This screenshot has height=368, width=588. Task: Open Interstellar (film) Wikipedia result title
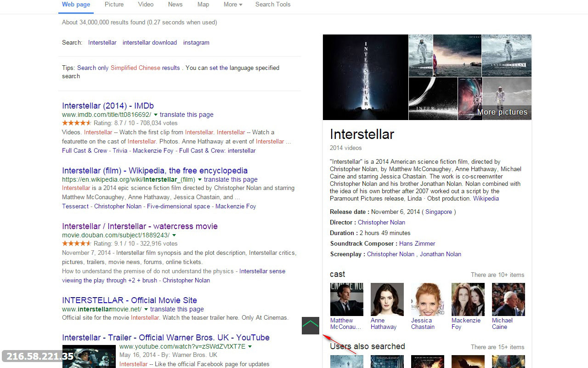click(155, 171)
